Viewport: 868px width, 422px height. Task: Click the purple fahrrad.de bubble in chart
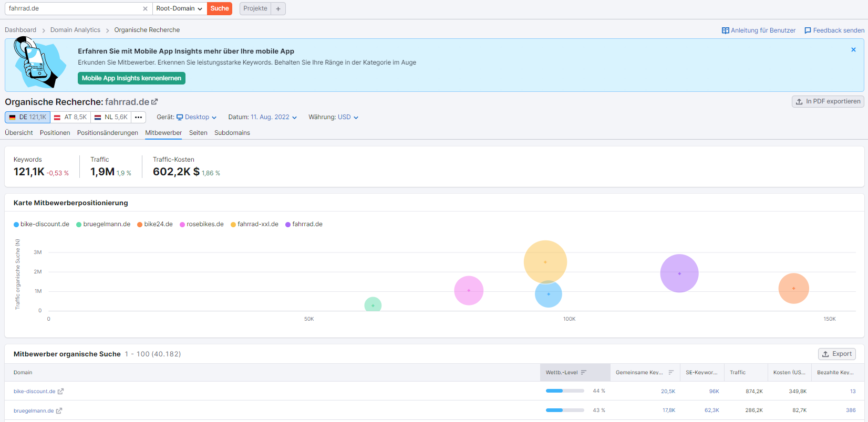679,273
